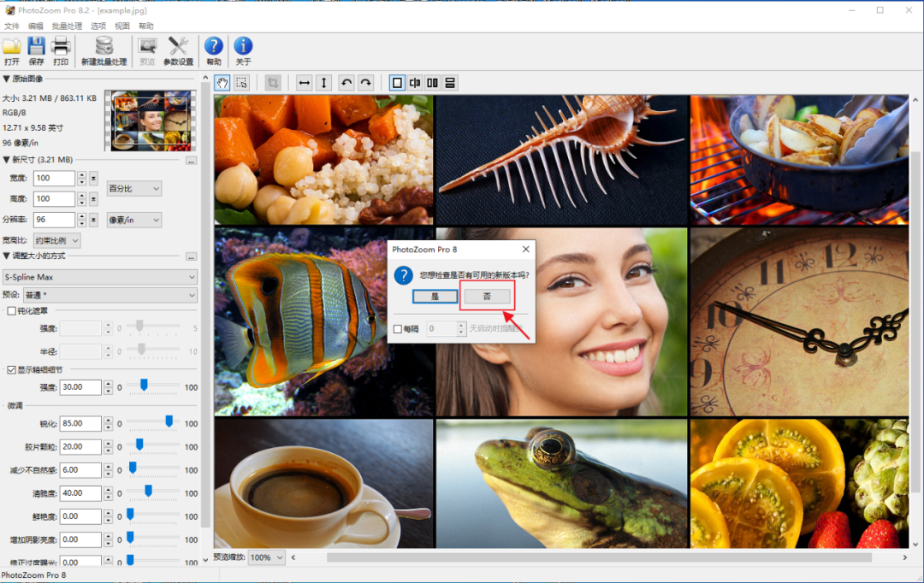Image resolution: width=924 pixels, height=583 pixels.
Task: Click the horizontal preview scrollbar
Action: (x=599, y=557)
